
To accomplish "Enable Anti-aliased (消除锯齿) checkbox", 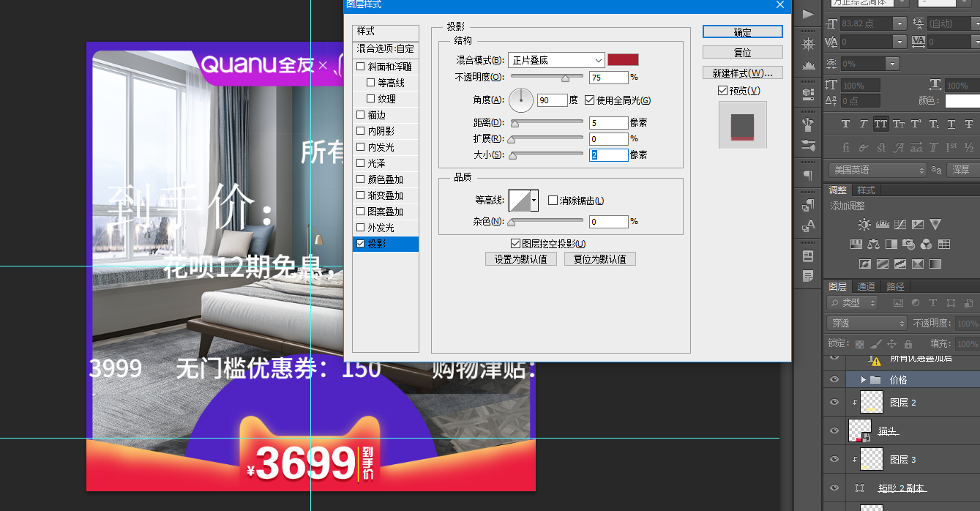I will click(553, 201).
